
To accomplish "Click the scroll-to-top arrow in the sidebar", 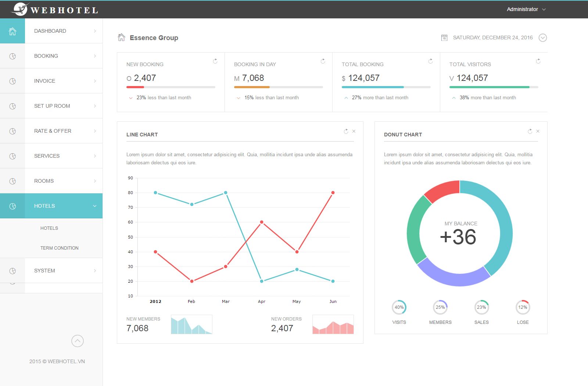I will point(77,341).
